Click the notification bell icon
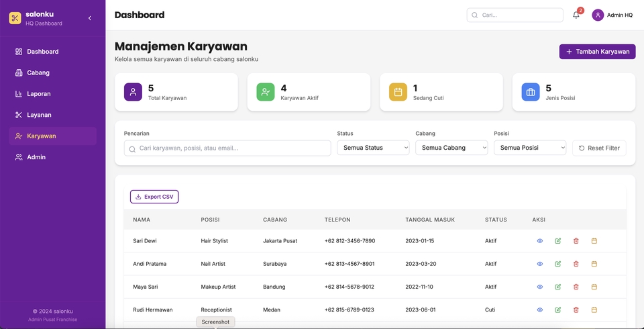 [x=576, y=15]
